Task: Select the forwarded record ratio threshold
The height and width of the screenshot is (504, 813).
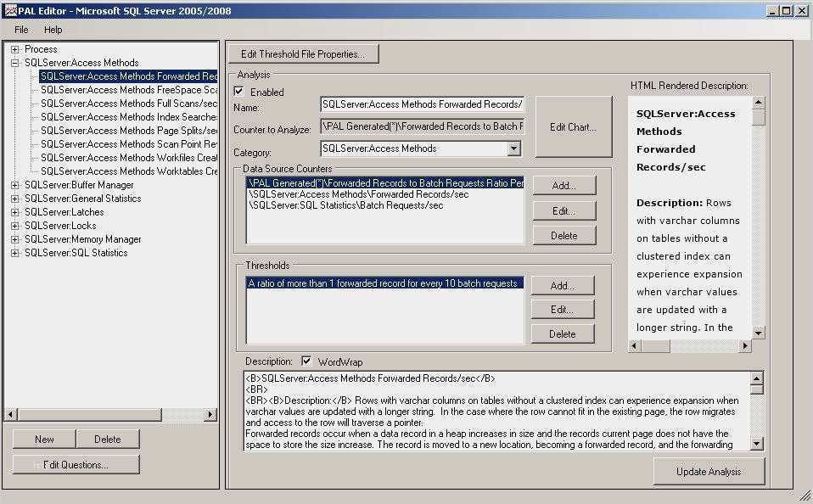Action: pos(384,283)
